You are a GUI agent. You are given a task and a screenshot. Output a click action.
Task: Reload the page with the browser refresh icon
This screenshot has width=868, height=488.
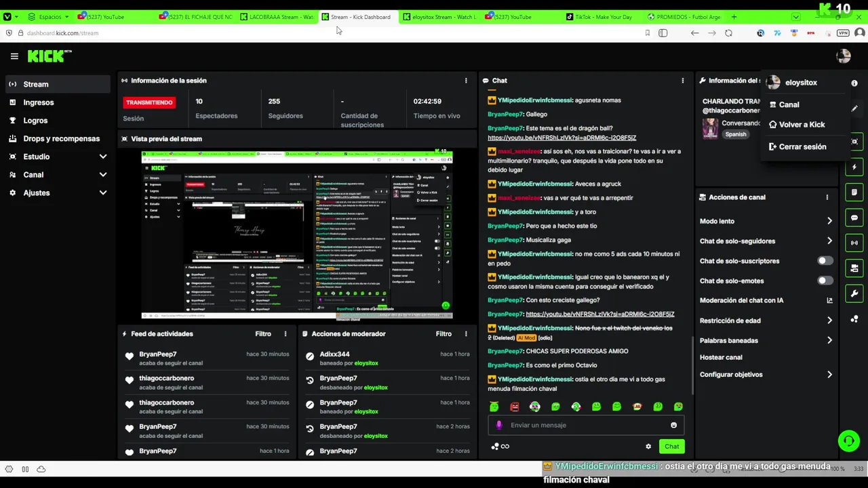[x=728, y=33]
